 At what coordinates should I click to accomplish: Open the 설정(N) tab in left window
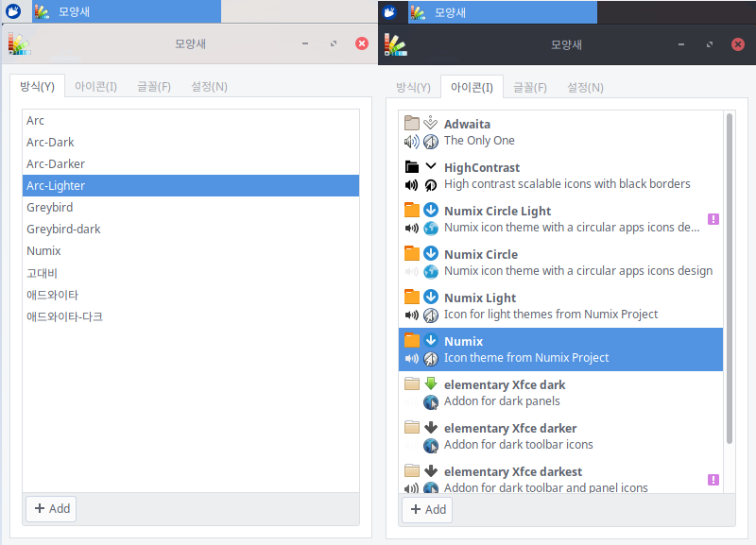coord(209,87)
